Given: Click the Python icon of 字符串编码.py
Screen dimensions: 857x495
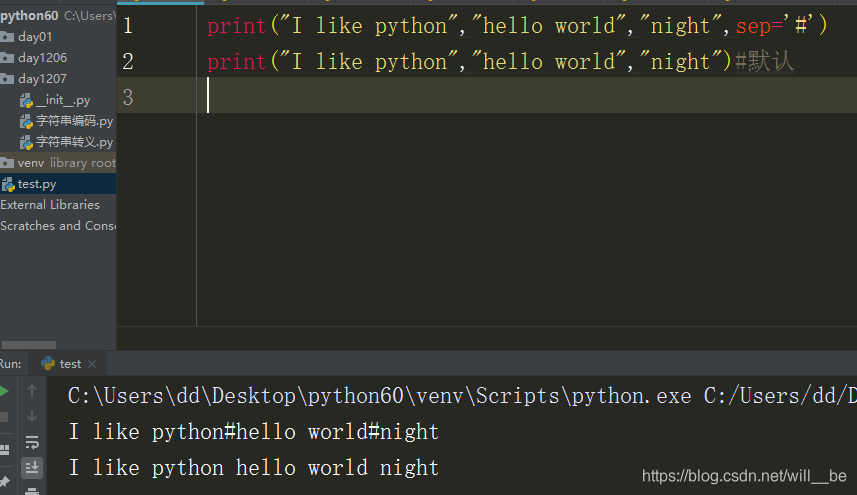Looking at the screenshot, I should point(26,121).
